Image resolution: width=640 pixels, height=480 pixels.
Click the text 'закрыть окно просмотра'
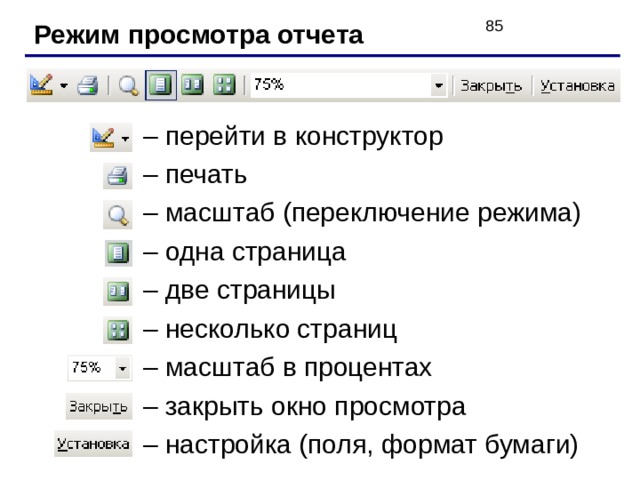point(316,407)
